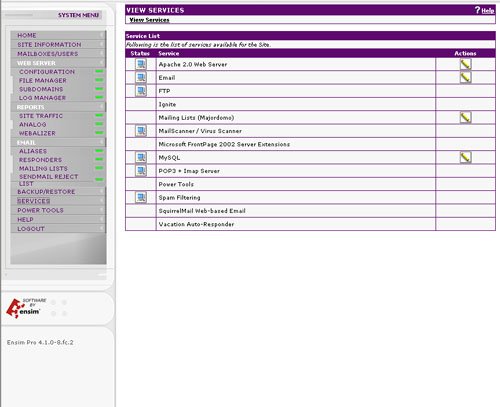This screenshot has width=500, height=407.
Task: Click the View Services breadcrumb link
Action: tap(149, 20)
